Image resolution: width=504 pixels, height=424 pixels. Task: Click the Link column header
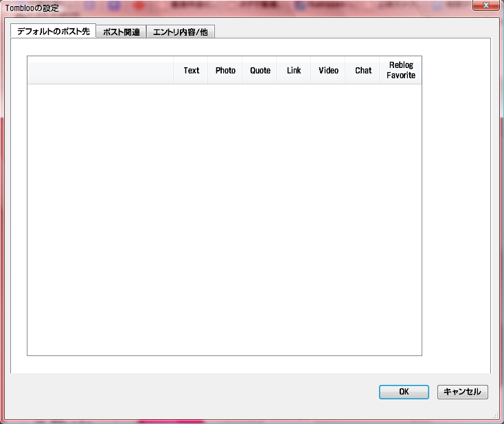(x=294, y=71)
